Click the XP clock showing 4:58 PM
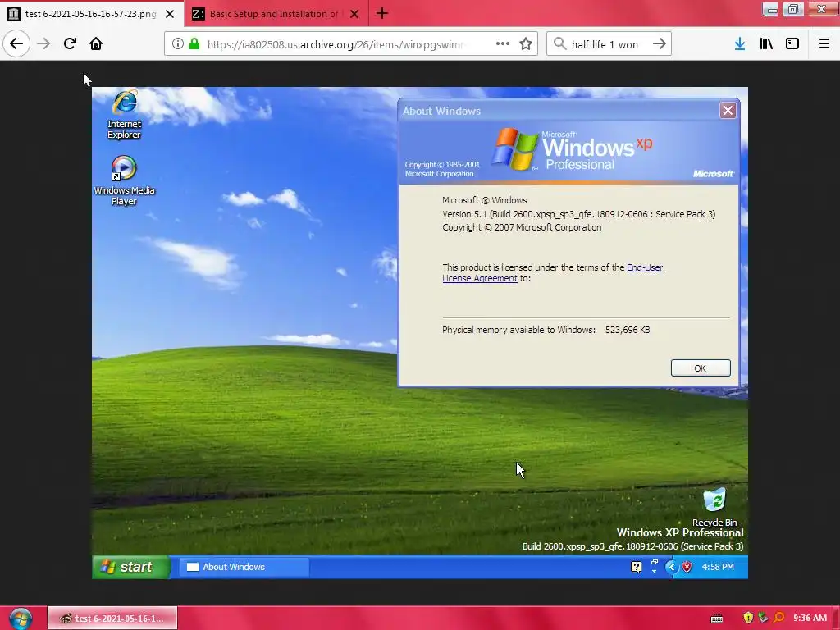The image size is (840, 630). (x=718, y=567)
